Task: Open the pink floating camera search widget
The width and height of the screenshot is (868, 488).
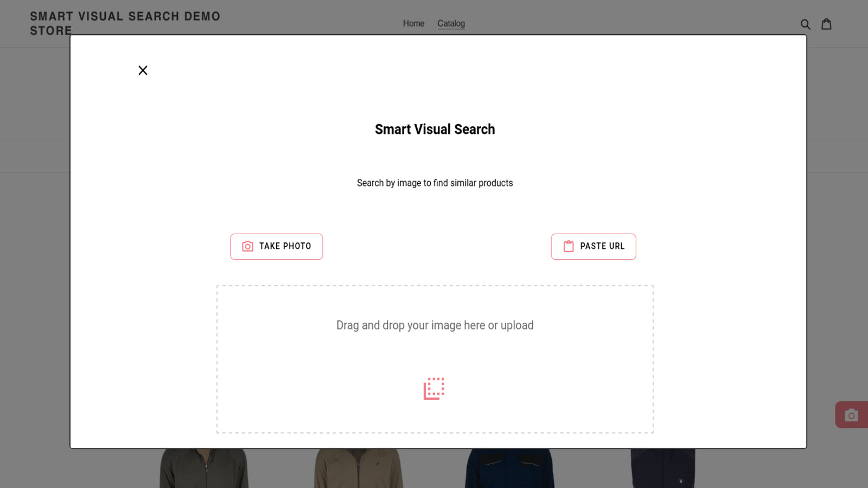Action: 851,415
